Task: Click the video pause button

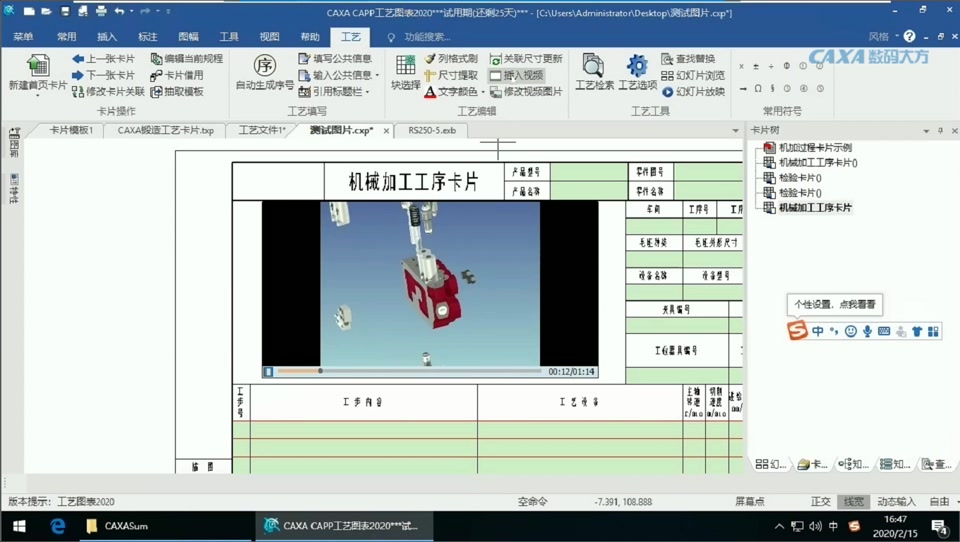Action: tap(268, 371)
